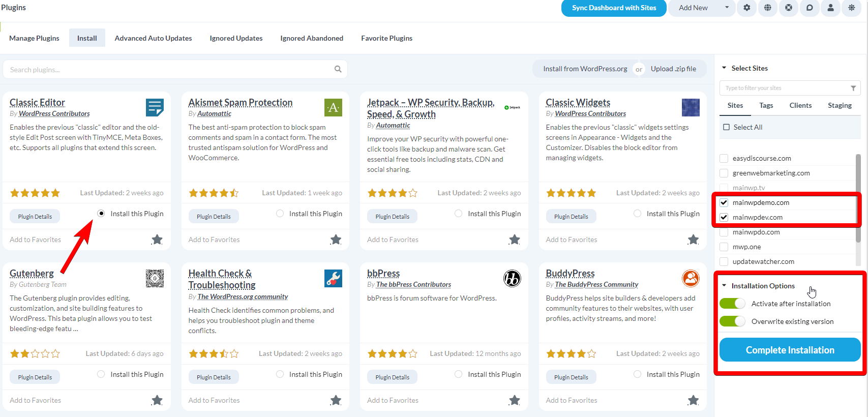
Task: Click the Health Check wrench logo
Action: coord(333,278)
